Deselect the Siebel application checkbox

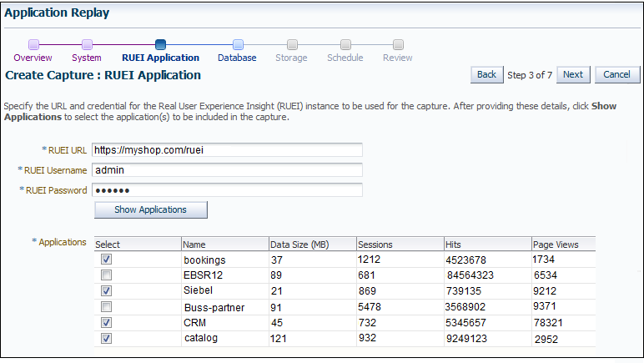(107, 290)
